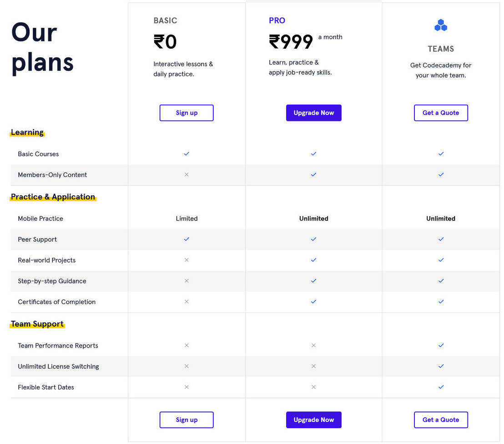504x444 pixels.
Task: Click the Members-Only Content checkmark under PRO
Action: click(x=313, y=174)
